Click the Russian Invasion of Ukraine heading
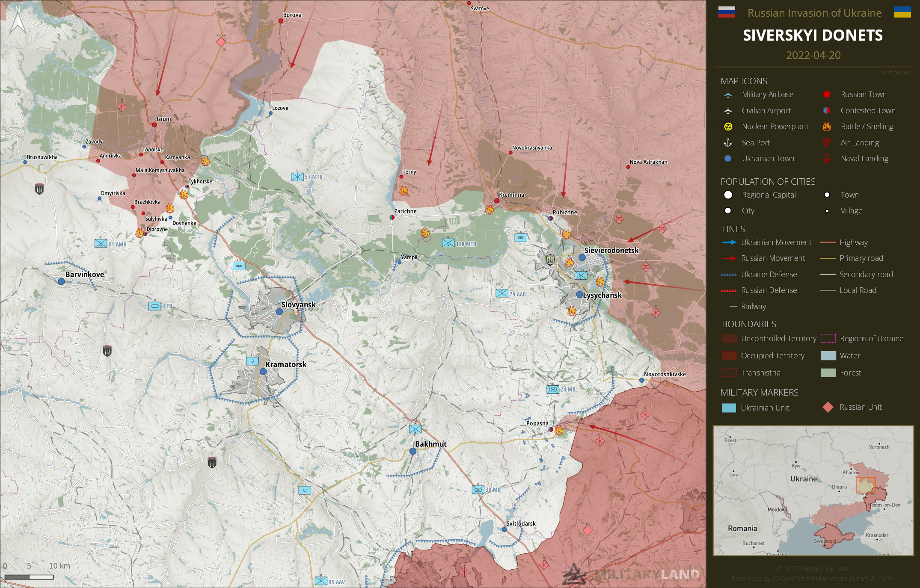 pos(814,13)
